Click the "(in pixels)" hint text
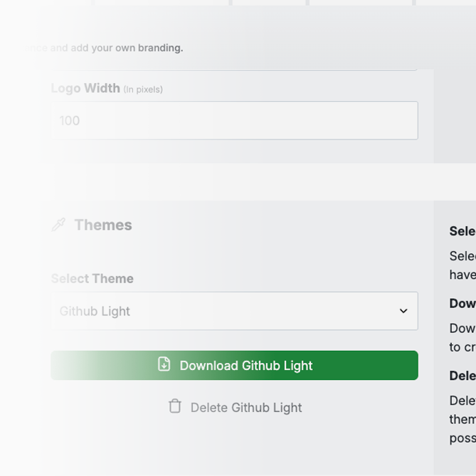 143,90
